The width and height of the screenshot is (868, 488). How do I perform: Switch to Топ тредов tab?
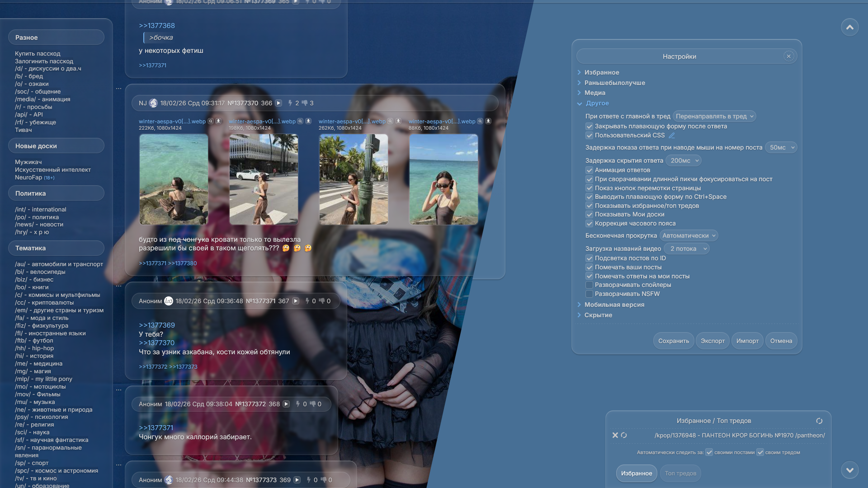680,473
